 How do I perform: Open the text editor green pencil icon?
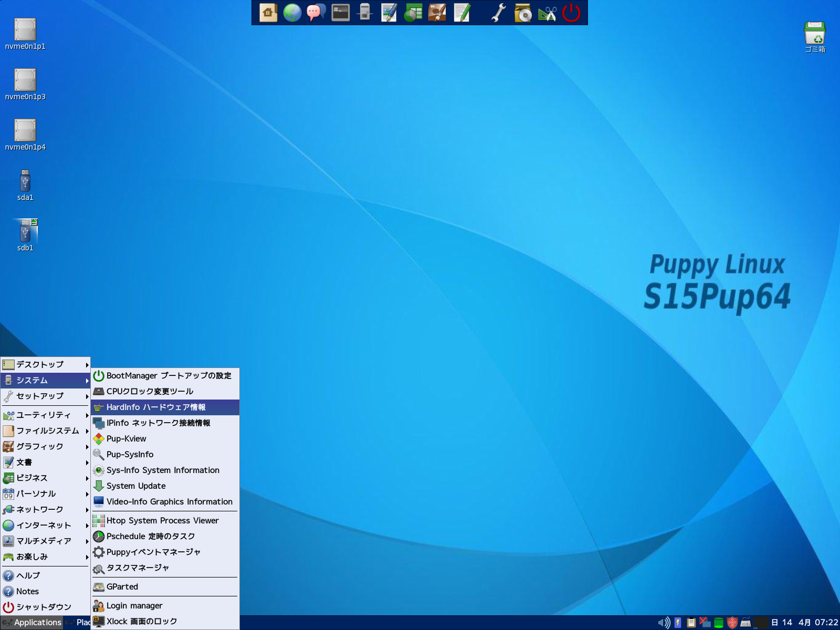coord(461,13)
